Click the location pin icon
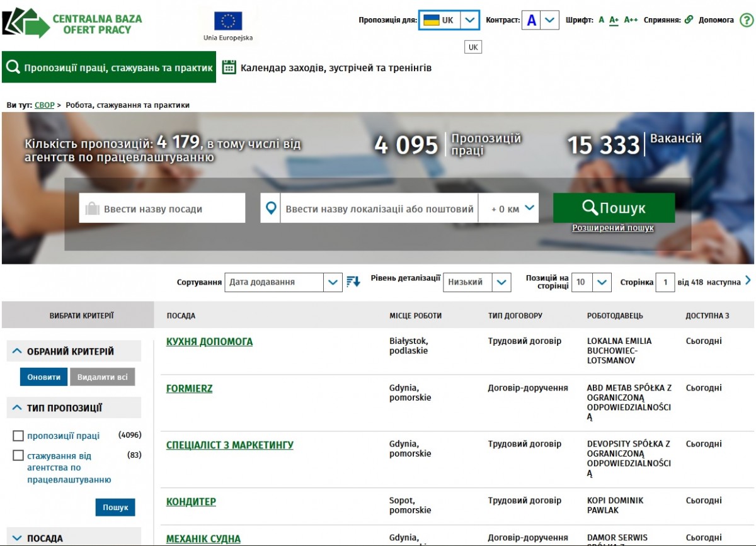 click(271, 208)
